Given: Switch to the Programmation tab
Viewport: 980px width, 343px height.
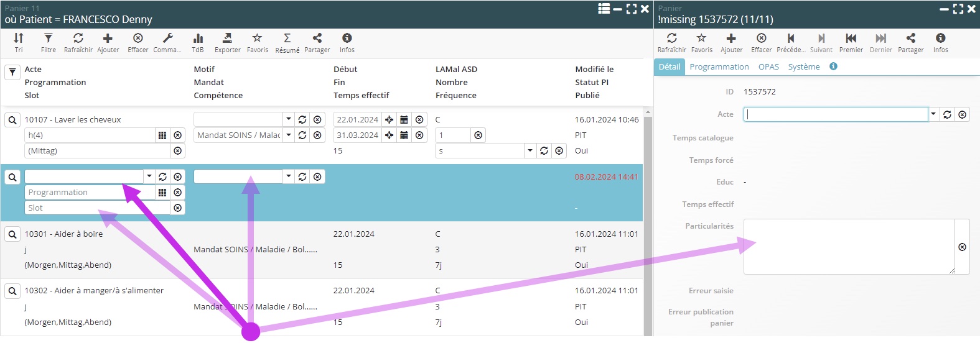Looking at the screenshot, I should pyautogui.click(x=719, y=67).
